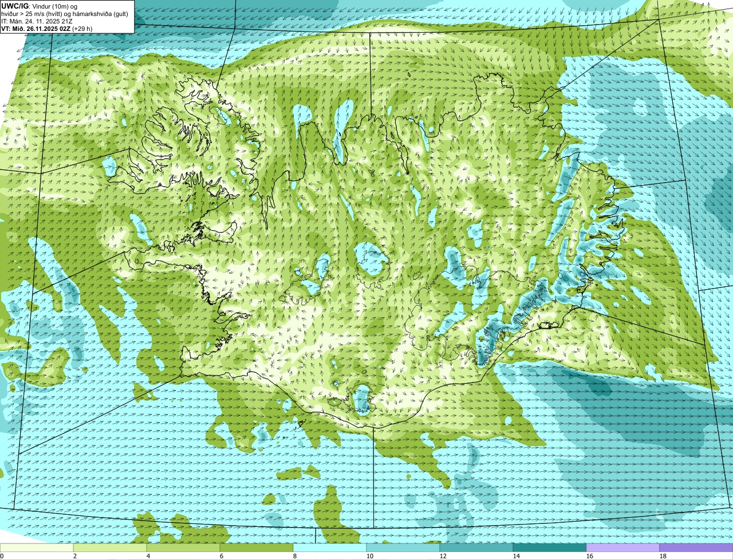Image resolution: width=733 pixels, height=560 pixels.
Task: Click the '18' label on the color scale
Action: pyautogui.click(x=663, y=556)
